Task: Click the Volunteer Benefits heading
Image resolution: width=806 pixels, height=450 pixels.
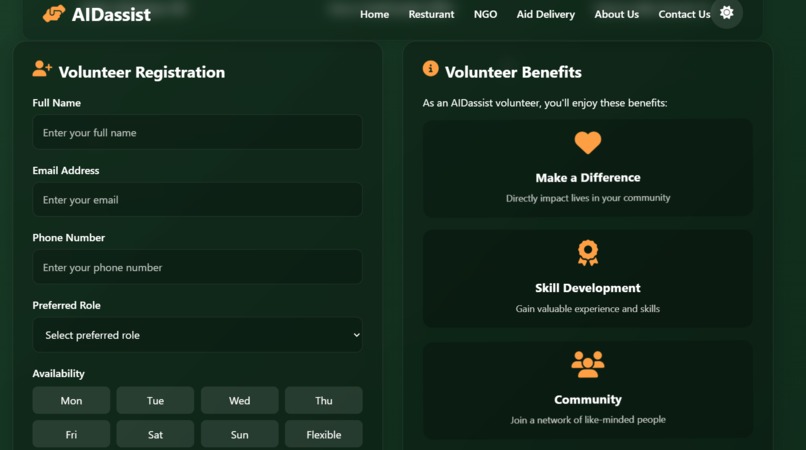Action: [513, 72]
